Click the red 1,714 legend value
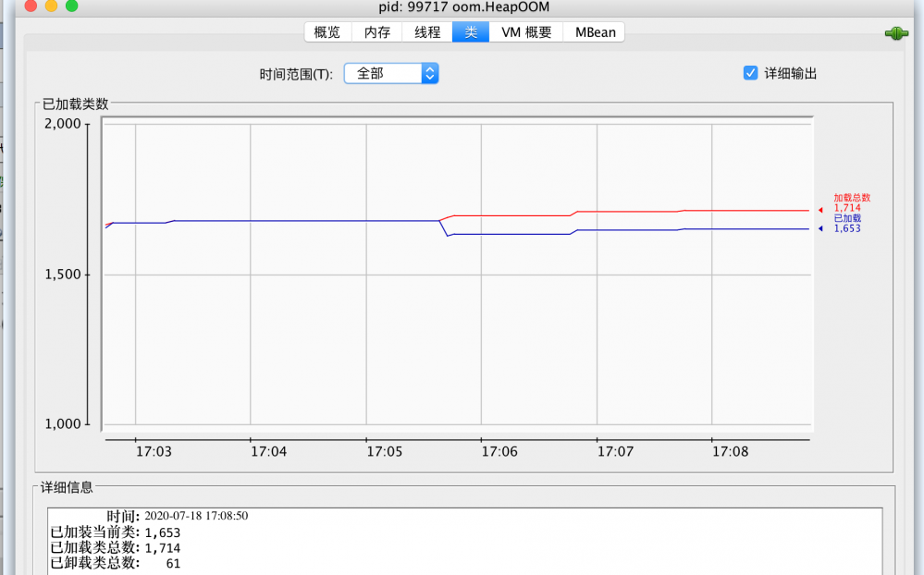Viewport: 924px width, 575px height. [847, 208]
